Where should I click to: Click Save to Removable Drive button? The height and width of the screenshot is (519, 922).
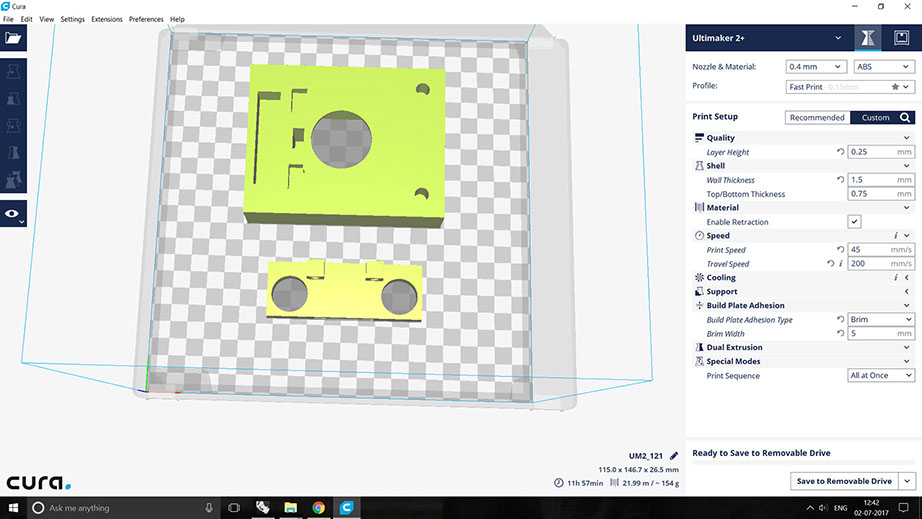coord(844,481)
